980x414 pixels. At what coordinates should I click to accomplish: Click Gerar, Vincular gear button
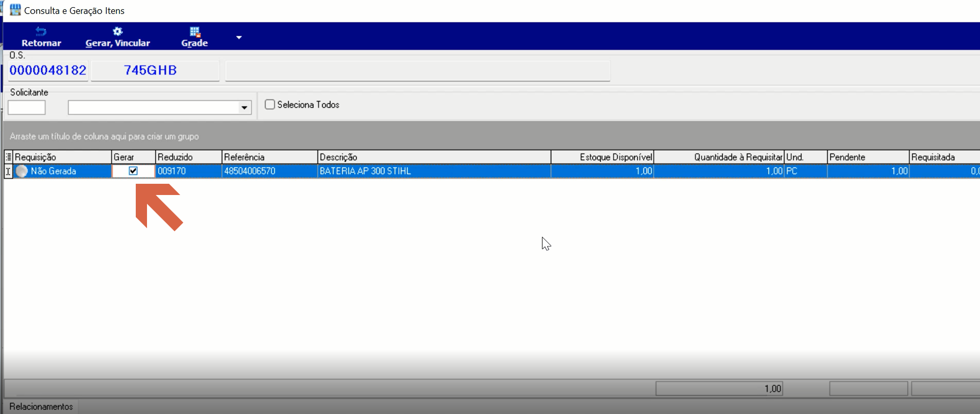pos(117,37)
